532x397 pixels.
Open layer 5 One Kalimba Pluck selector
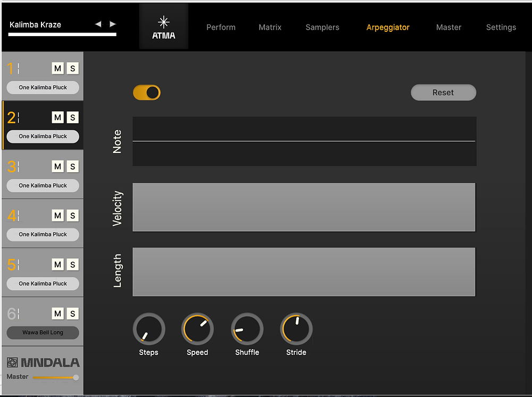[43, 283]
